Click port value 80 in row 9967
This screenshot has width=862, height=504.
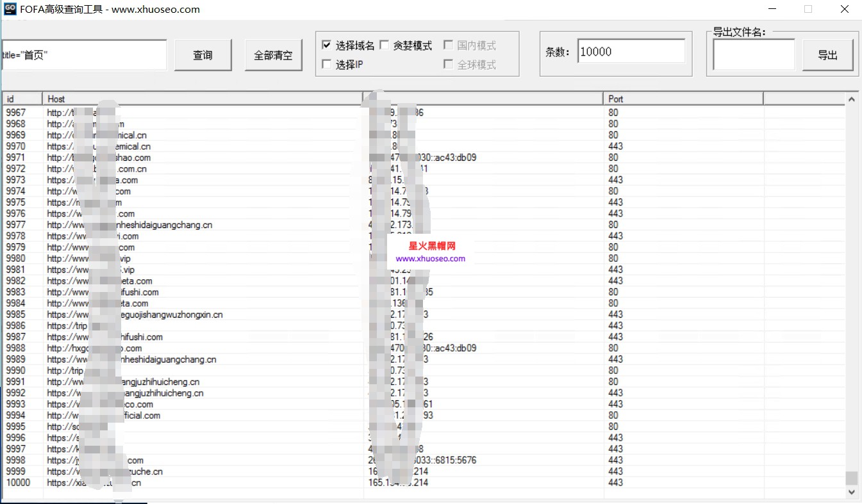613,113
